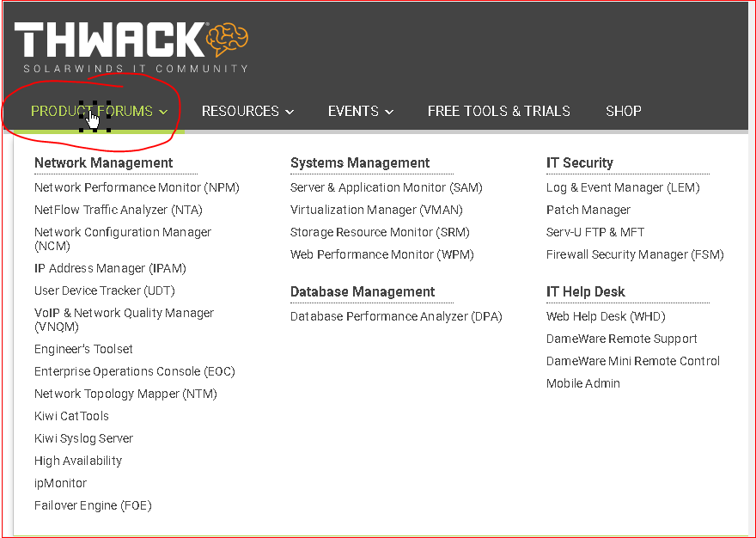756x538 pixels.
Task: Select VoIP & Network Quality Manager (VNQM)
Action: click(x=124, y=320)
